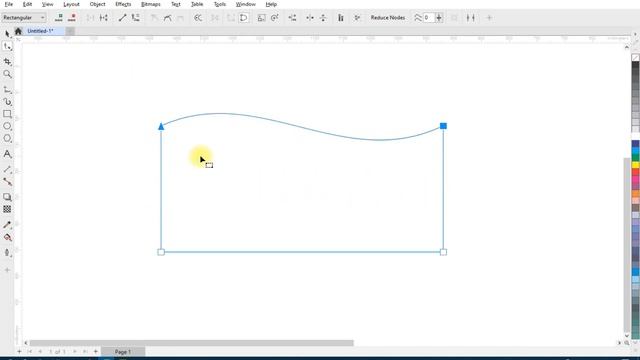Reflect nodes vertically
640x360 pixels.
pyautogui.click(x=323, y=18)
